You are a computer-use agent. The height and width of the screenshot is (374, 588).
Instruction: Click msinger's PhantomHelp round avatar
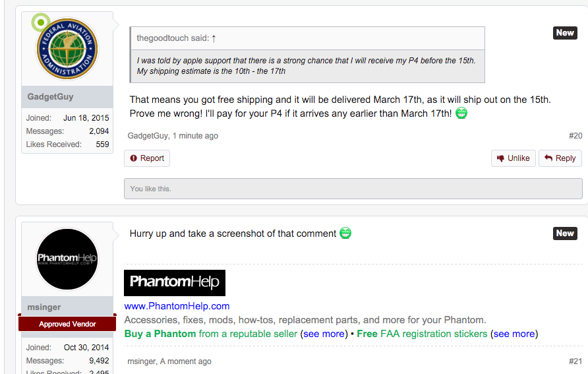[x=67, y=259]
